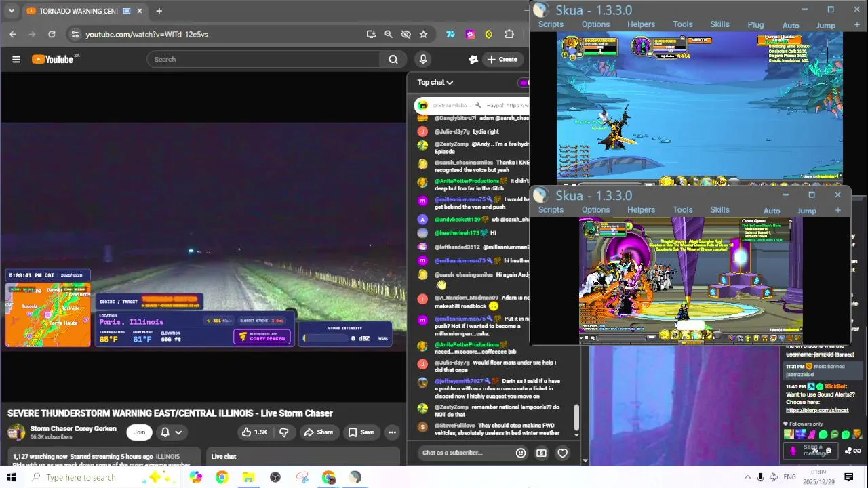Open Helpers menu in top Skua window
This screenshot has width=868, height=488.
(x=641, y=24)
